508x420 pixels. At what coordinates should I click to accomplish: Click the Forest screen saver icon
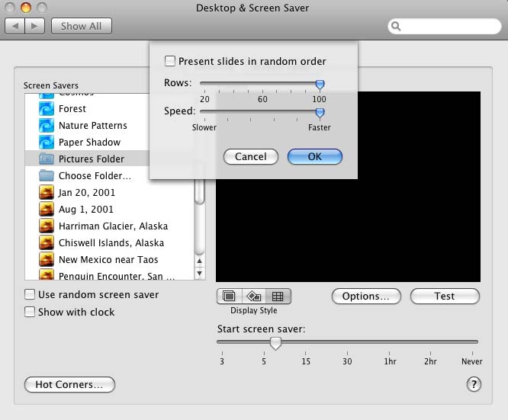pos(47,109)
